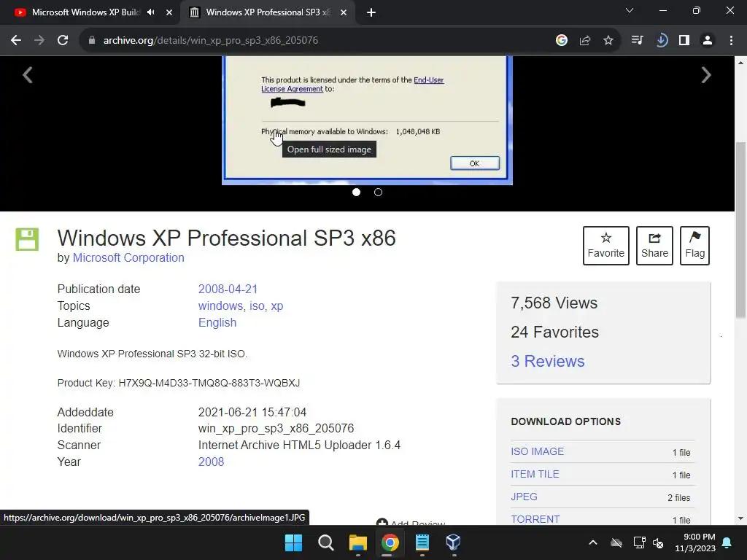Screen dimensions: 747x560
Task: Bookmark this page with the star icon
Action: (608, 41)
